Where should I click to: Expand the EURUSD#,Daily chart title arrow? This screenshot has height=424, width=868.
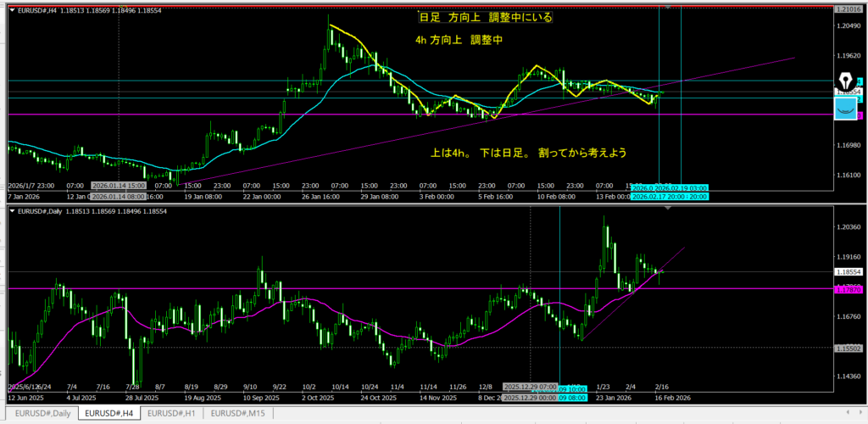pos(12,210)
